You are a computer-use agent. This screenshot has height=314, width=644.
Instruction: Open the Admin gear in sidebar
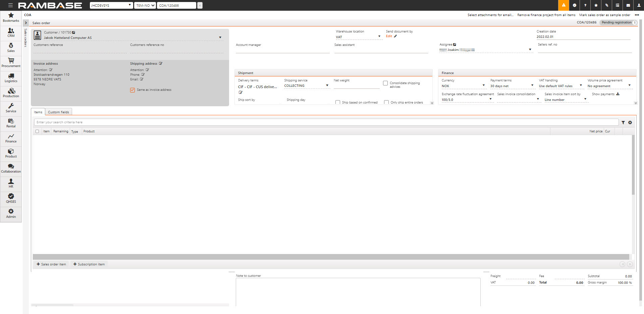pos(11,213)
